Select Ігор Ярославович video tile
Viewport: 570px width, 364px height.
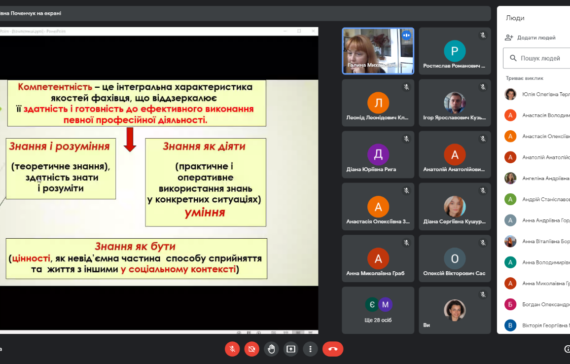click(x=455, y=103)
